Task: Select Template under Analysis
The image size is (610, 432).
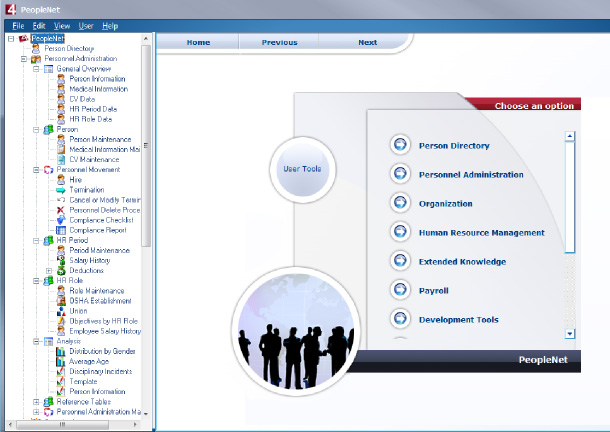Action: pos(83,382)
